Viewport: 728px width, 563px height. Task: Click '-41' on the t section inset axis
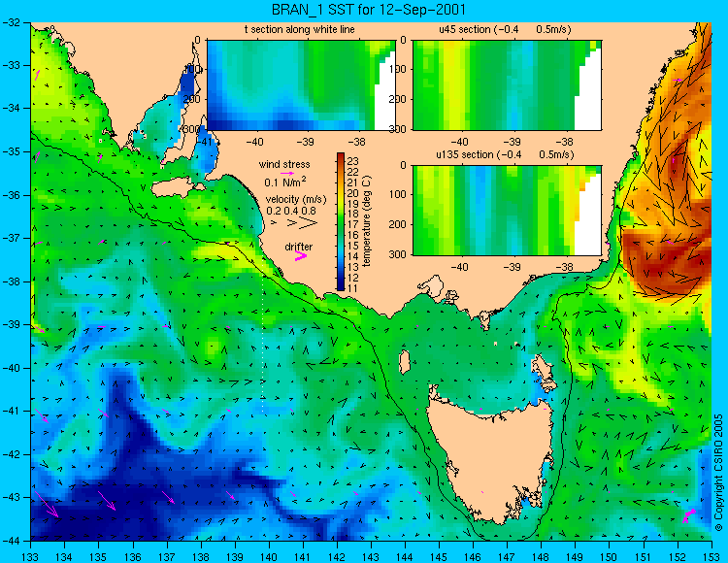[x=204, y=142]
